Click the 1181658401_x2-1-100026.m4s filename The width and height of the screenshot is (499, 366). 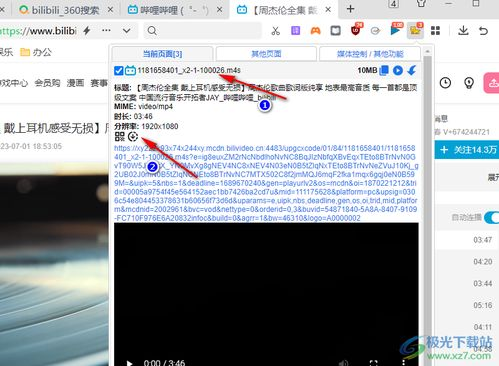(x=189, y=70)
